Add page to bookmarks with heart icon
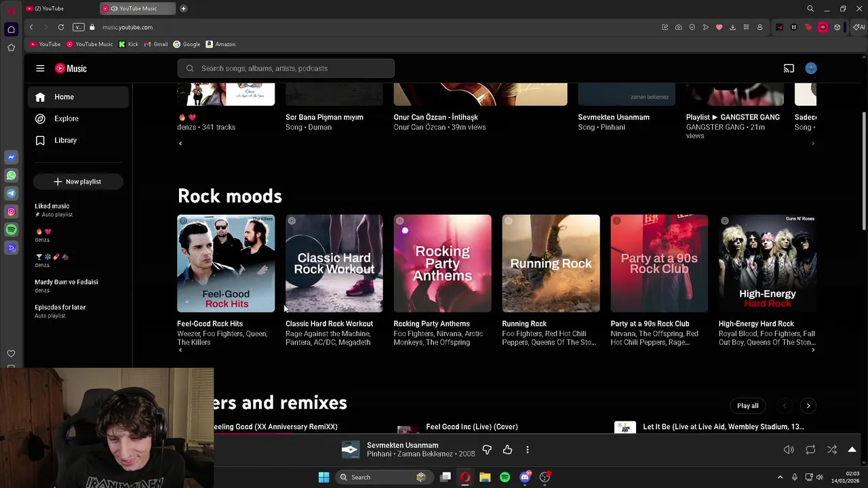Image resolution: width=868 pixels, height=488 pixels. [x=719, y=27]
